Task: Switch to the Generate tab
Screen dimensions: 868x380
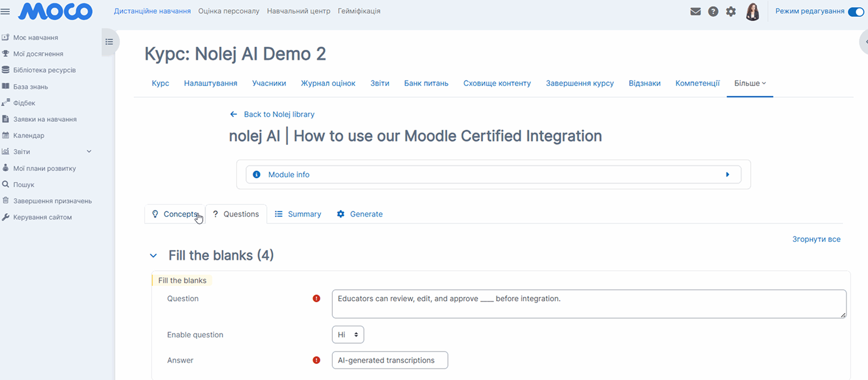Action: click(x=360, y=214)
